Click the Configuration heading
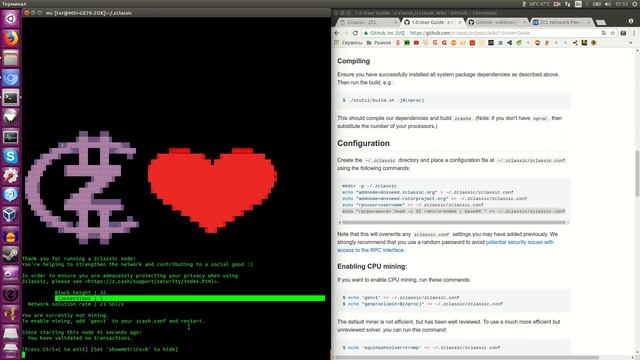This screenshot has width=640, height=360. click(363, 143)
